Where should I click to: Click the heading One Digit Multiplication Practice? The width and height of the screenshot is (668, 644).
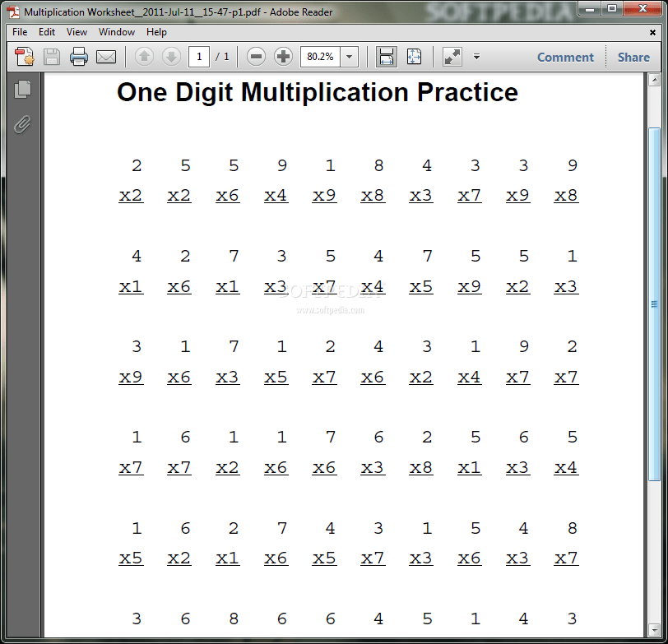tap(318, 92)
